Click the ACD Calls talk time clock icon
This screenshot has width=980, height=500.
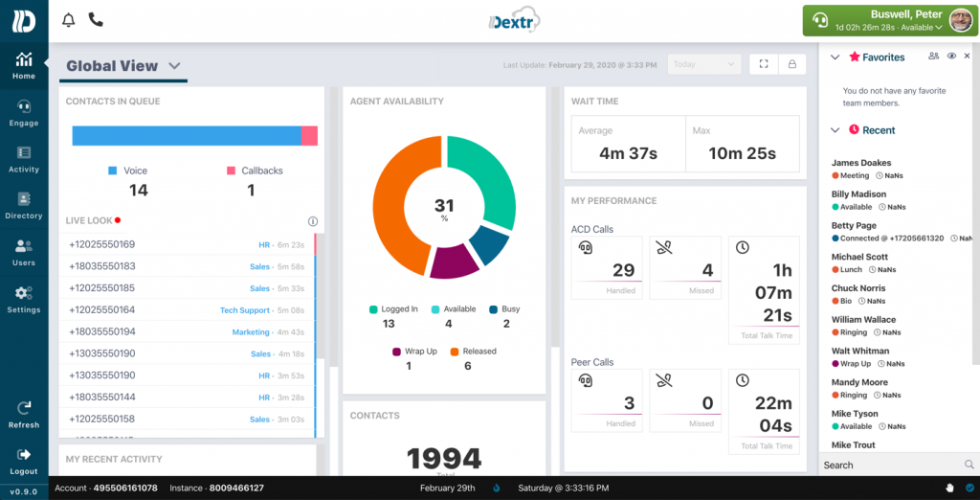tap(742, 247)
